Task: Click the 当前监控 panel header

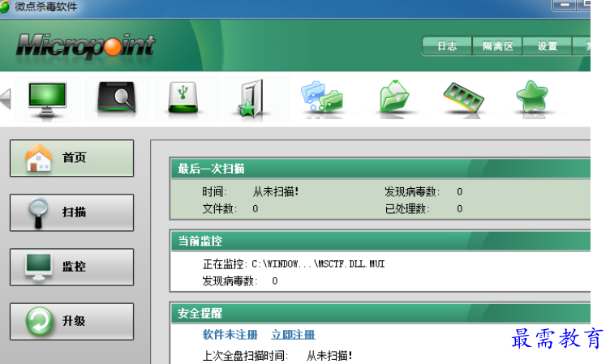Action: click(x=380, y=241)
